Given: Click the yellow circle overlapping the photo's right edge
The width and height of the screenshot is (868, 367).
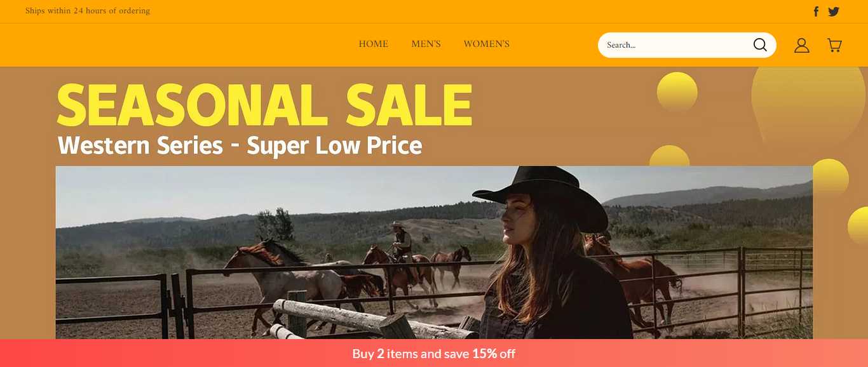Looking at the screenshot, I should coord(830,177).
